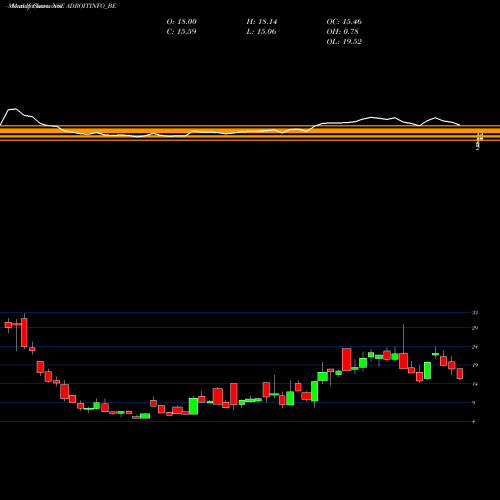Click the candle with the tall wick reaching 29
Screen dimensions: 500x500
[403, 361]
